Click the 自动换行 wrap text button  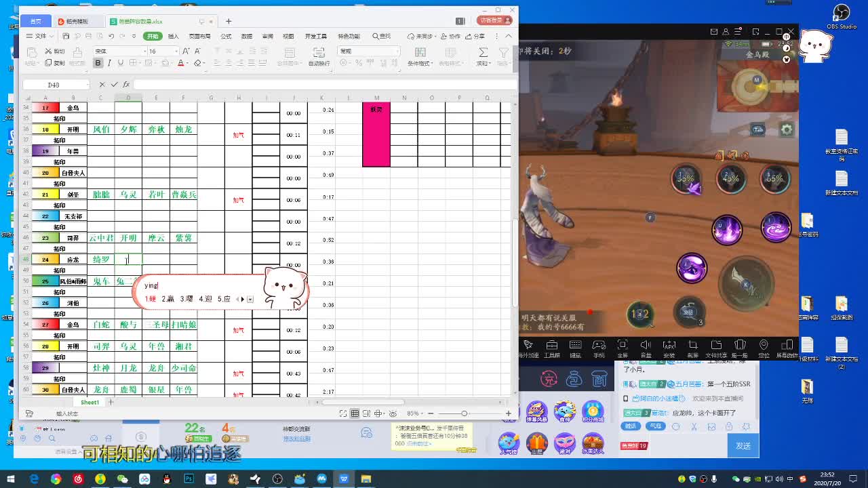click(319, 57)
